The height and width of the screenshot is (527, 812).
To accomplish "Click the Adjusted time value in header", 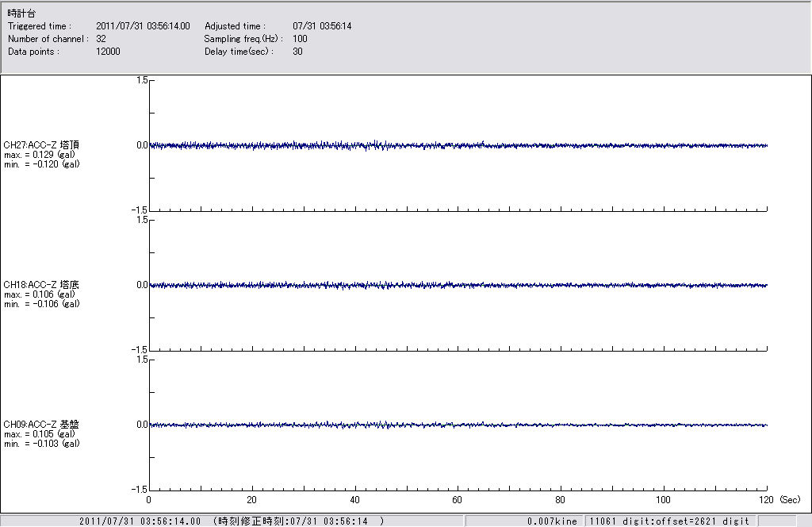I will pos(322,26).
